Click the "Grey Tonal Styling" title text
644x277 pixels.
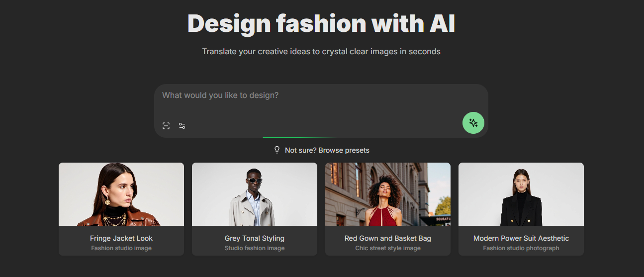coord(255,238)
